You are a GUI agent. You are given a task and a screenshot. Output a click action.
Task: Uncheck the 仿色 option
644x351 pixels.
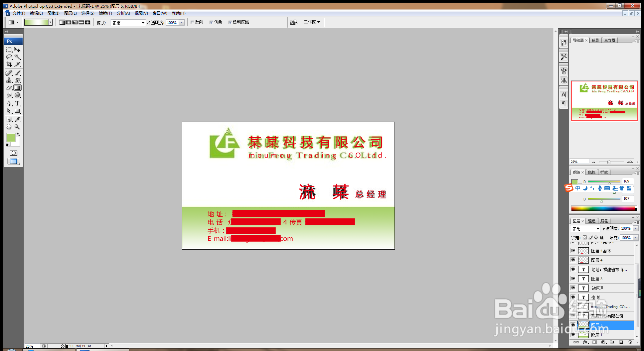[x=212, y=22]
